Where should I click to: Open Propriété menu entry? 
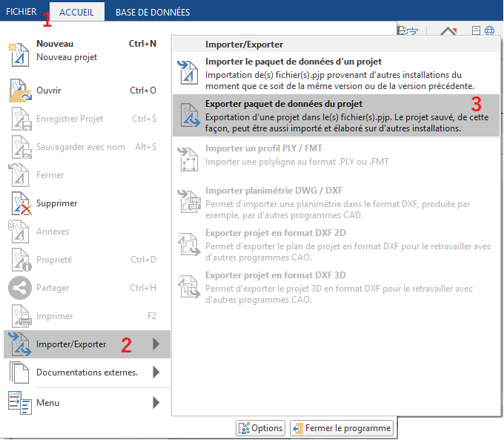point(87,260)
